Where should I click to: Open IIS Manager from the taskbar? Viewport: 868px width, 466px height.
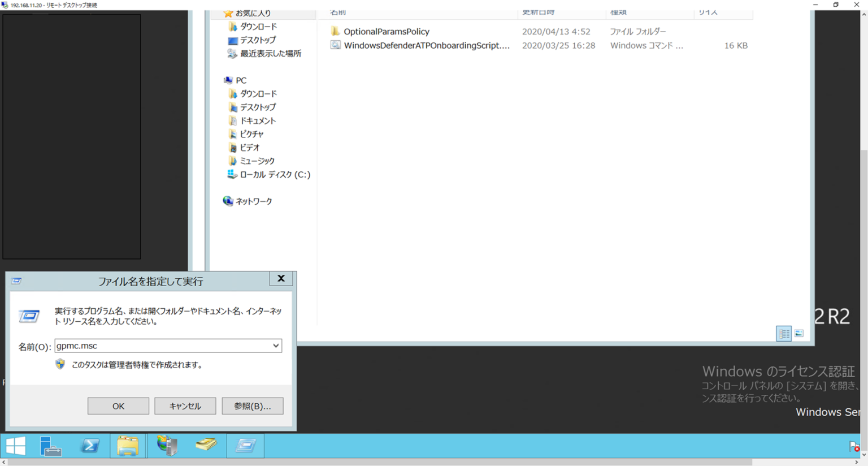coord(166,446)
